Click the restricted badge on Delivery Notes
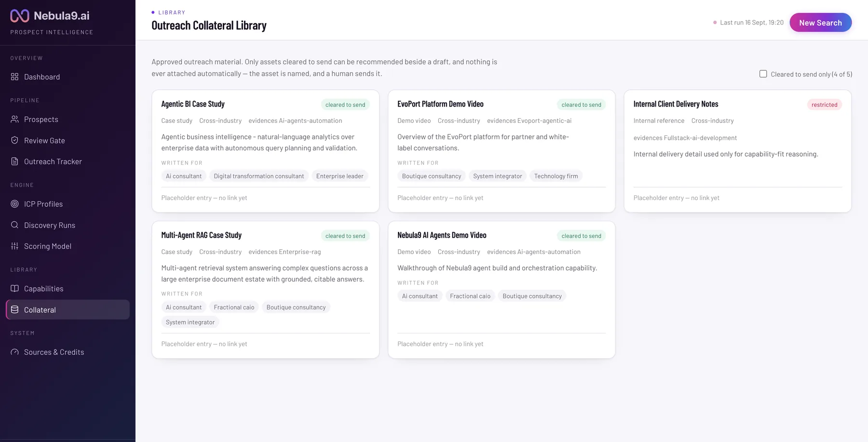 (824, 105)
